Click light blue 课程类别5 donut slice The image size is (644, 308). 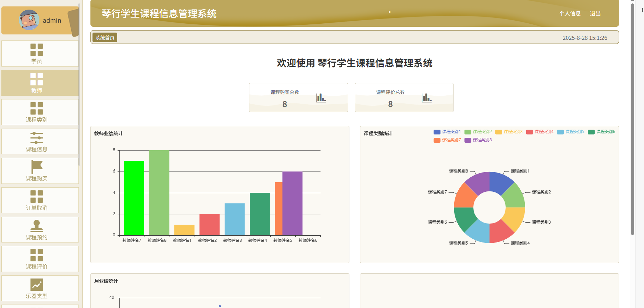click(479, 233)
